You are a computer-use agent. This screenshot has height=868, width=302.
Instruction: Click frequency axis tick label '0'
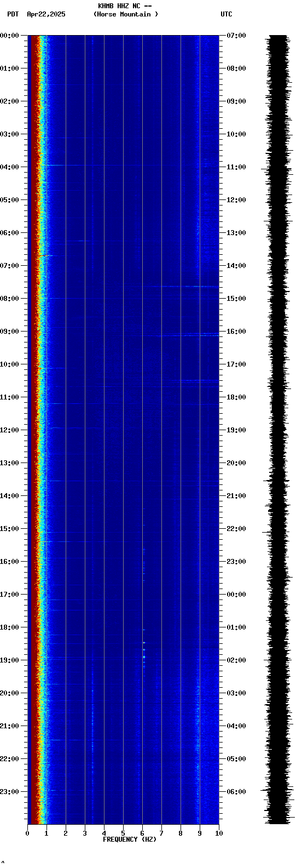pos(27,833)
